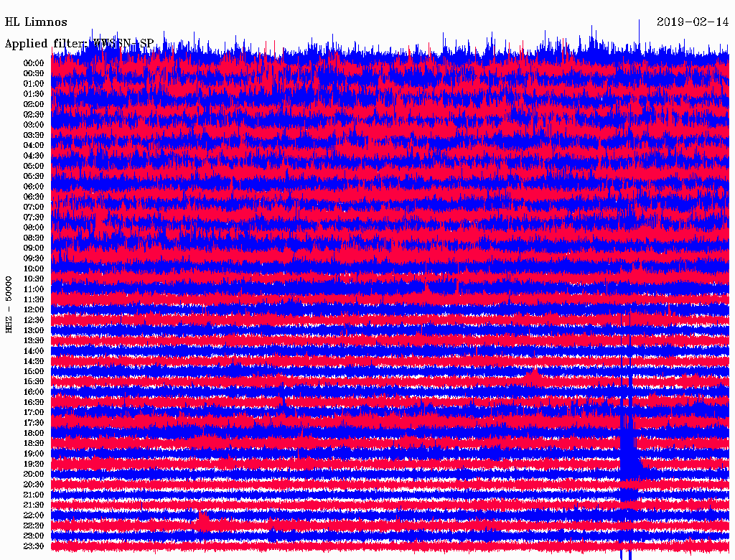Select the 19:00 time row label
Viewport: 735px width, 560px height.
click(34, 454)
